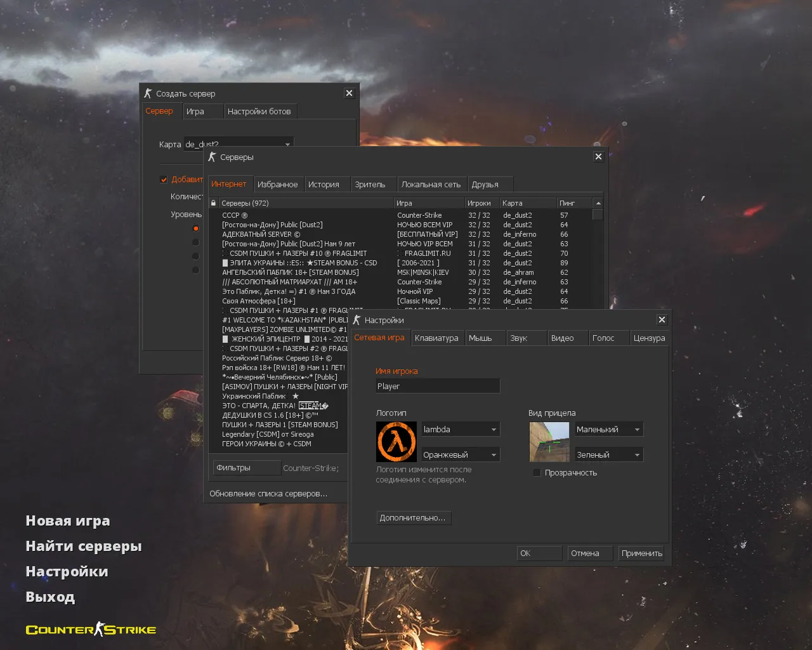The width and height of the screenshot is (812, 650).
Task: Switch to the Избранное tab
Action: point(278,183)
